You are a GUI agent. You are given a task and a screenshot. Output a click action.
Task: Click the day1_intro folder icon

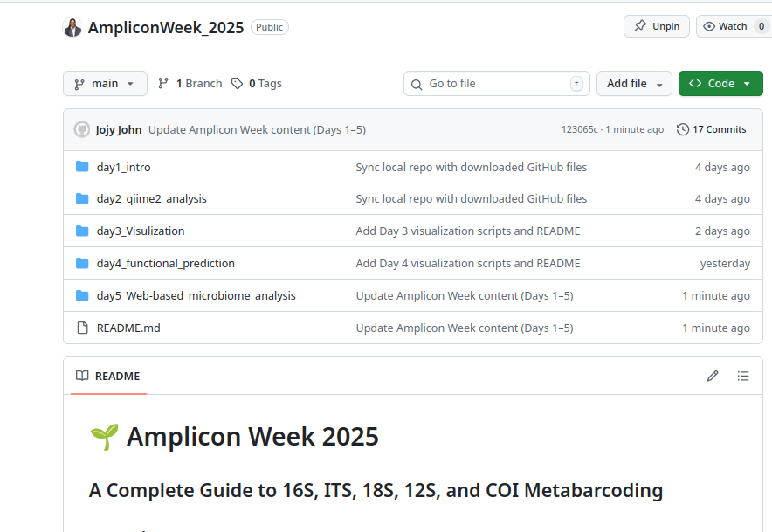83,167
